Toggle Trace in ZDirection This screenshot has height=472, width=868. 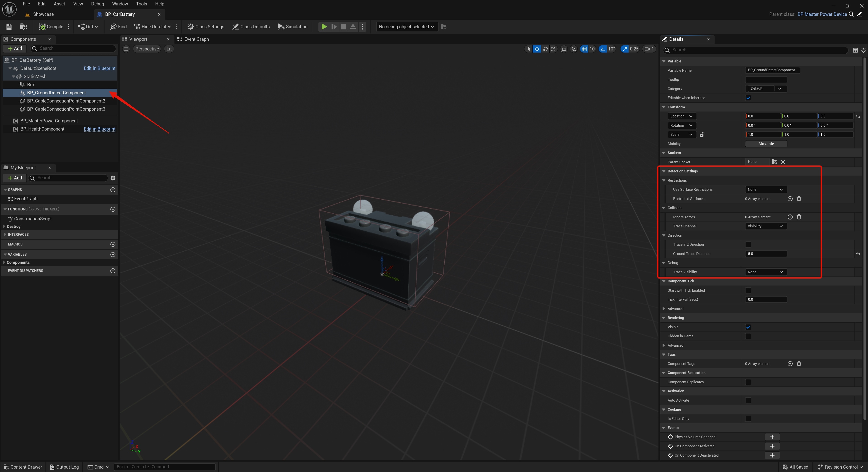tap(748, 244)
